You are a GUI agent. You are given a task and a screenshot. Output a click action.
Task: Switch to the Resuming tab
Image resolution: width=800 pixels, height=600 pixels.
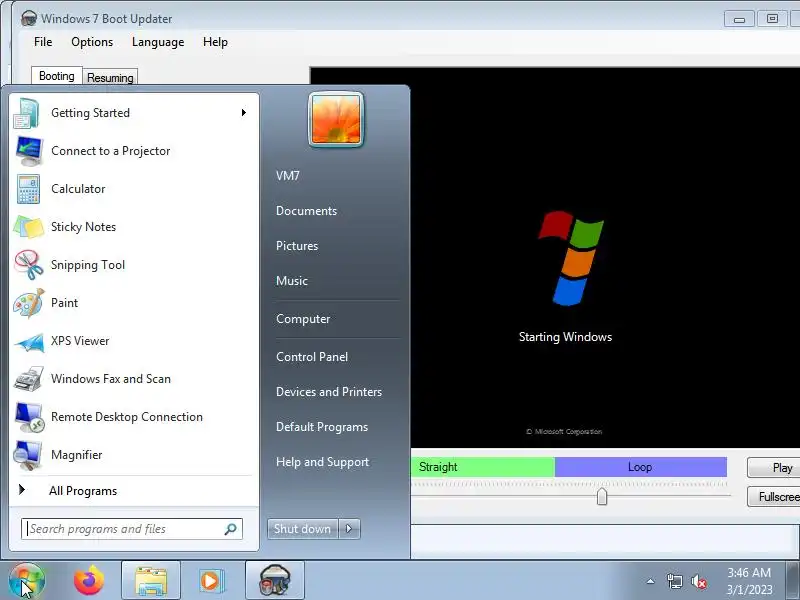[110, 78]
